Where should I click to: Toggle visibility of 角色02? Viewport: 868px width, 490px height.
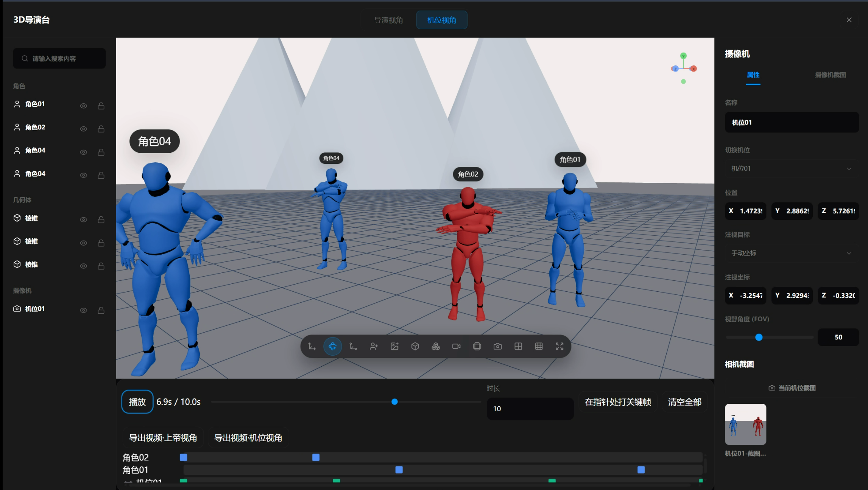[x=83, y=129]
